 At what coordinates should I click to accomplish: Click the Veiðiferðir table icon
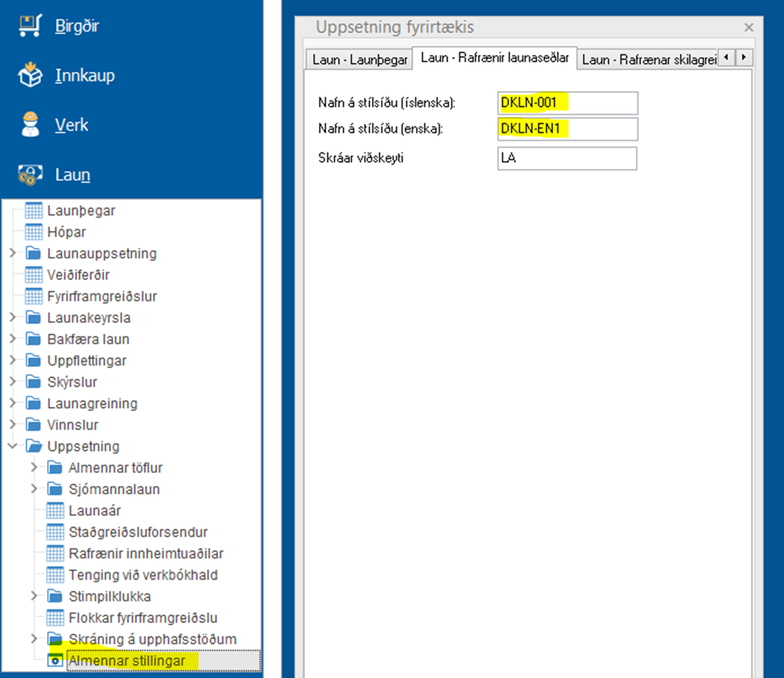point(34,275)
